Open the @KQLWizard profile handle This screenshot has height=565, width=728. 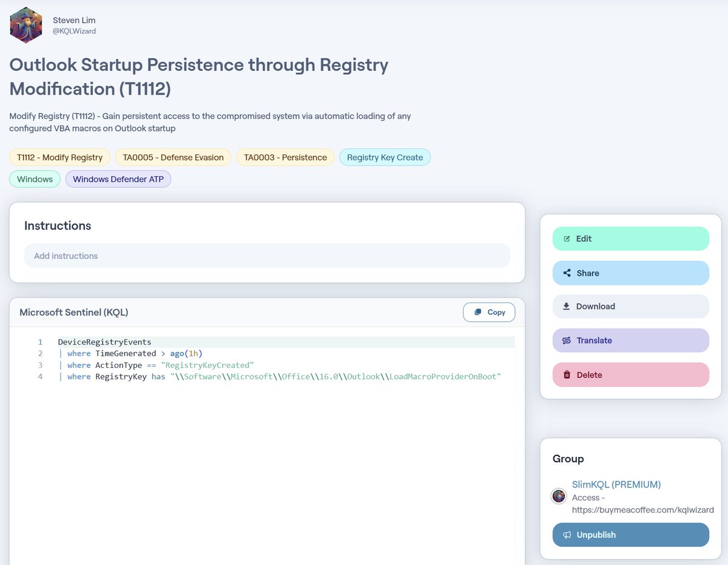74,31
